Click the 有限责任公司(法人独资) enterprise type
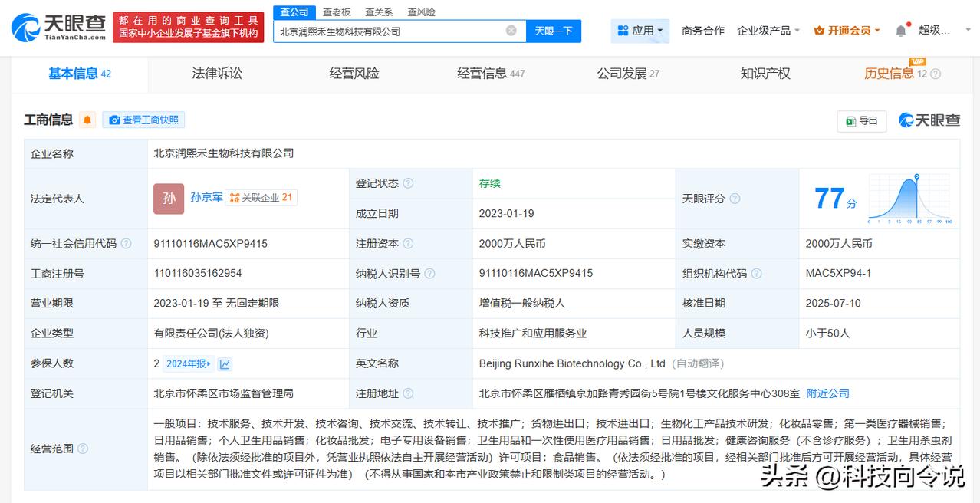Screen dimensions: 980x503 [211, 334]
